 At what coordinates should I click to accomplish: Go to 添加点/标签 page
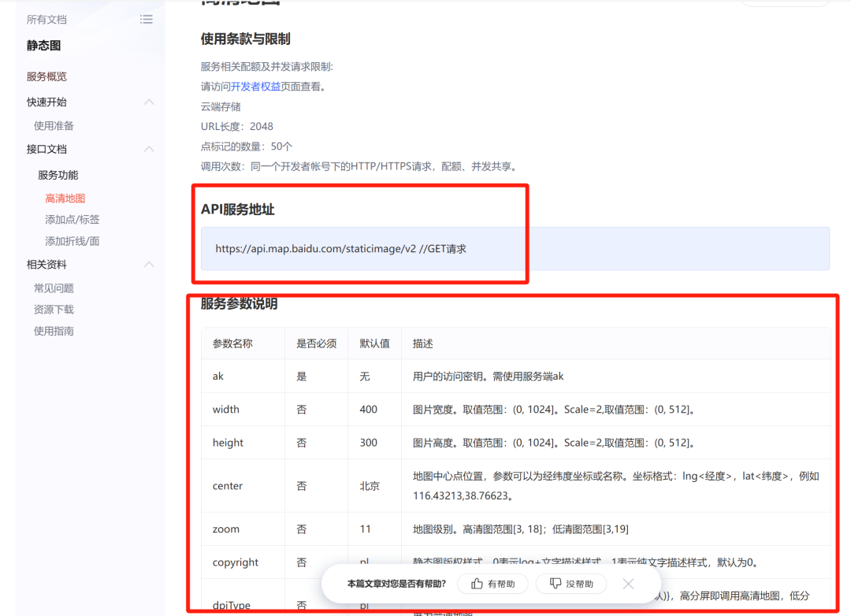72,220
